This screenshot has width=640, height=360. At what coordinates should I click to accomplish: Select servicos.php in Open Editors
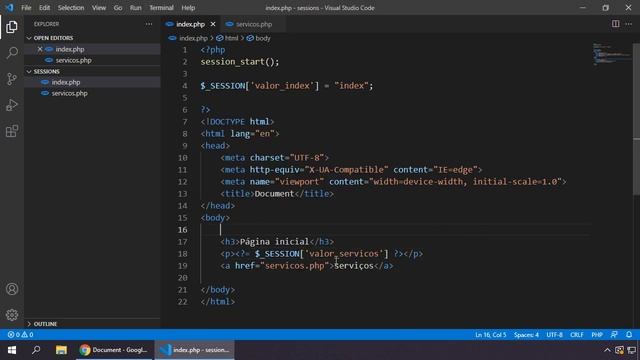click(x=73, y=60)
